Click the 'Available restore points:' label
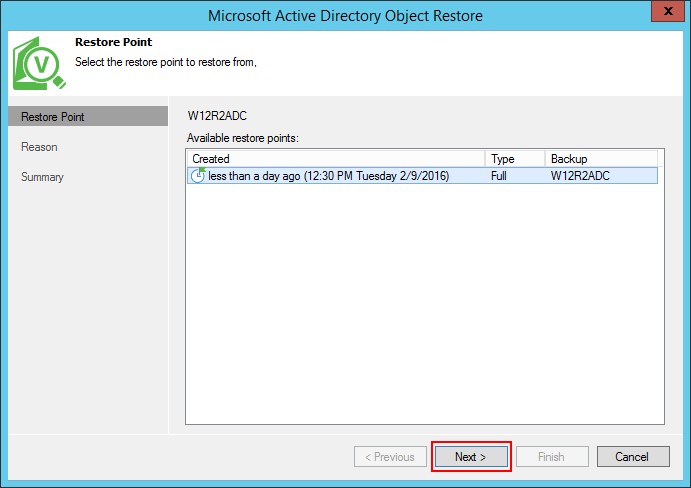The width and height of the screenshot is (691, 488). [x=243, y=138]
